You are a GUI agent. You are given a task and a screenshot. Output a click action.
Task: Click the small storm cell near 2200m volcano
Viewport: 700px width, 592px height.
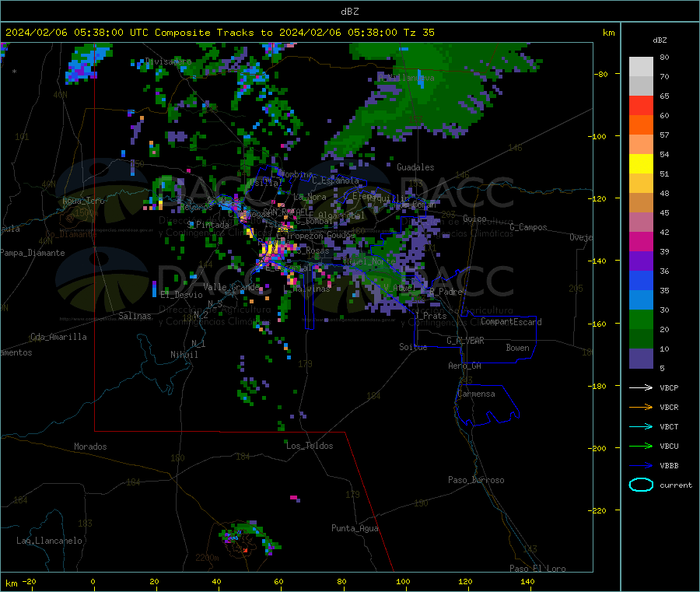(250, 537)
